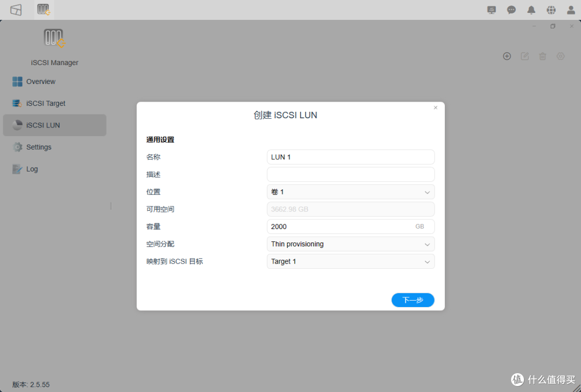Image resolution: width=581 pixels, height=392 pixels.
Task: Open the desktop window icon in top bar
Action: 16,10
